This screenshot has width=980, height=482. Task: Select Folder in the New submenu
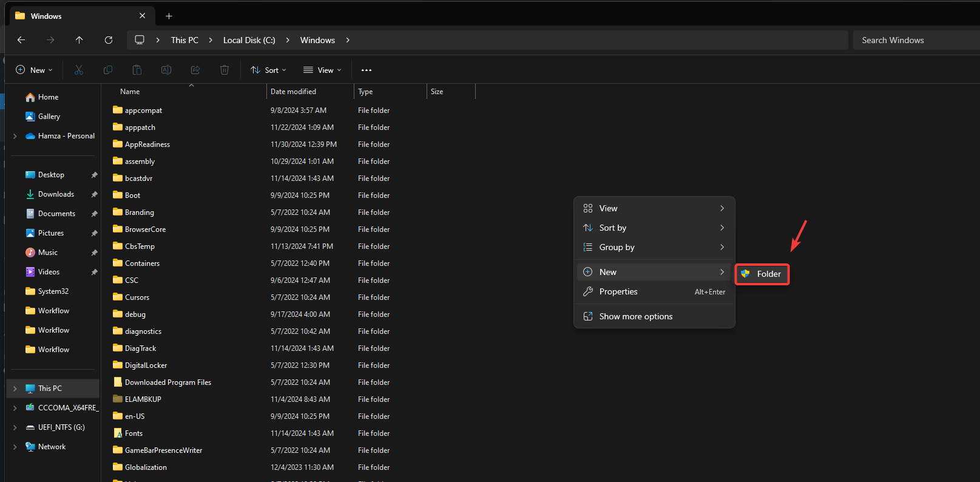pos(762,274)
